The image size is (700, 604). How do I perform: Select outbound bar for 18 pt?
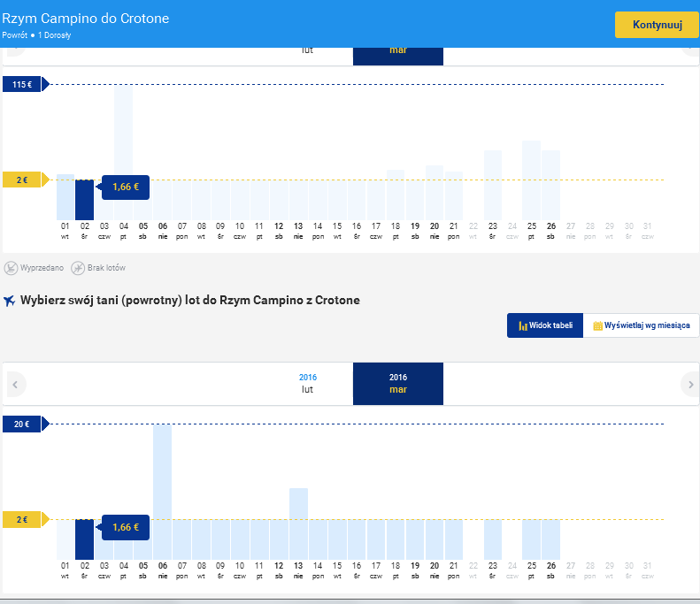(x=396, y=195)
